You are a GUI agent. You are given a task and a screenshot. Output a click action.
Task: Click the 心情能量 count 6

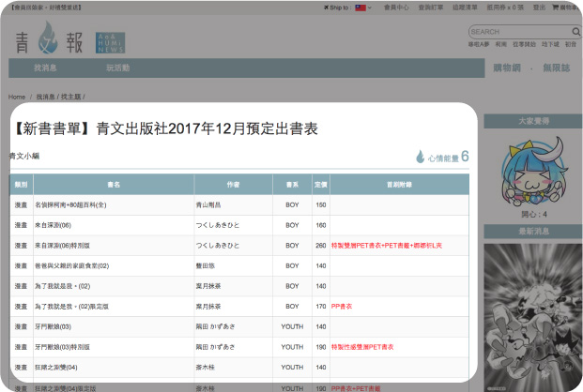tap(465, 157)
